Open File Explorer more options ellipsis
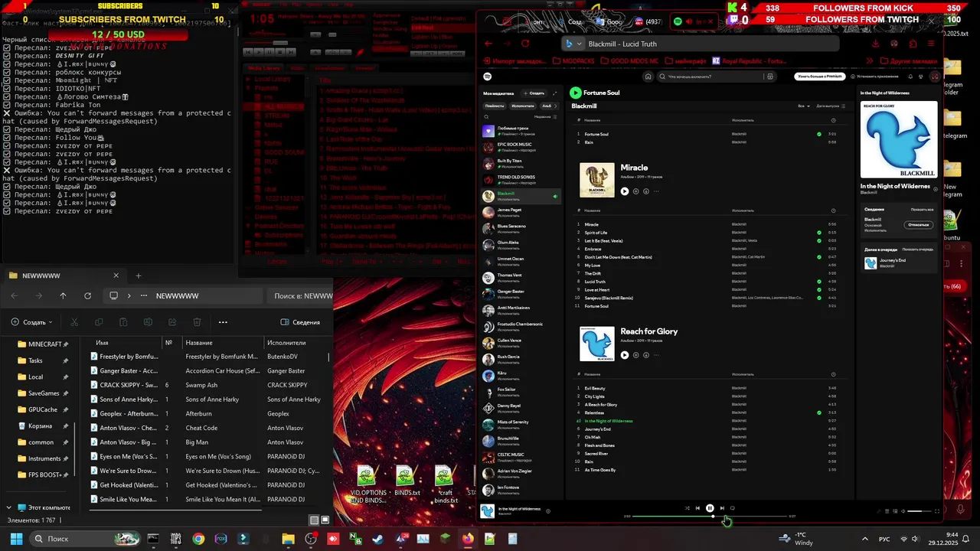980x551 pixels. (x=223, y=322)
